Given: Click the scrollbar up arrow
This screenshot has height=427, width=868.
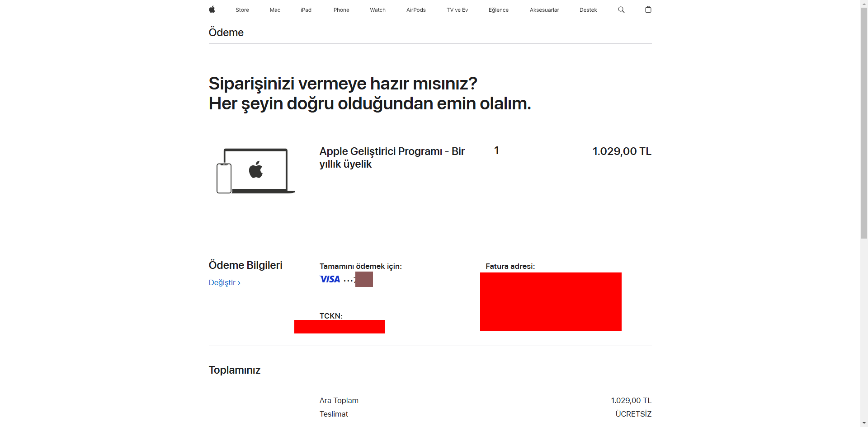Looking at the screenshot, I should 864,4.
